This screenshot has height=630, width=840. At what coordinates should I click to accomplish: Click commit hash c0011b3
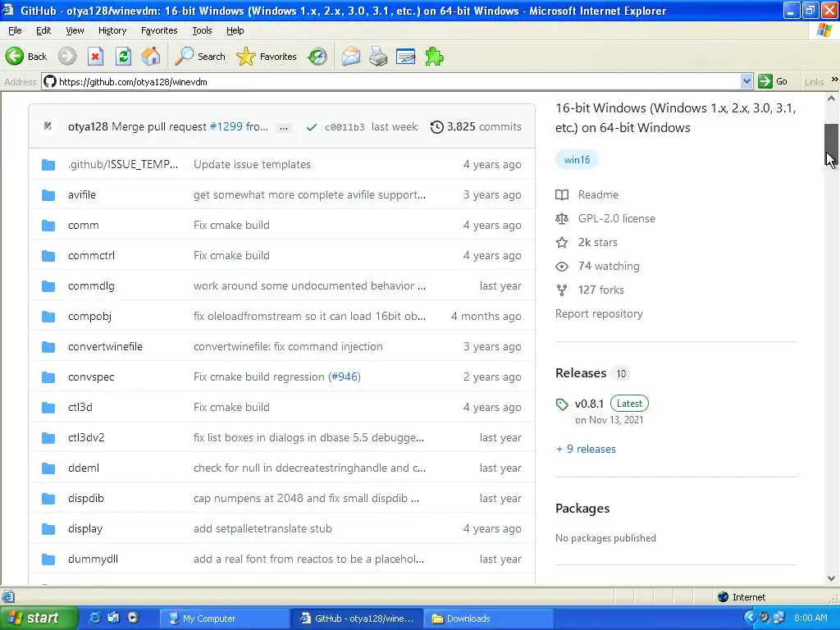coord(345,127)
